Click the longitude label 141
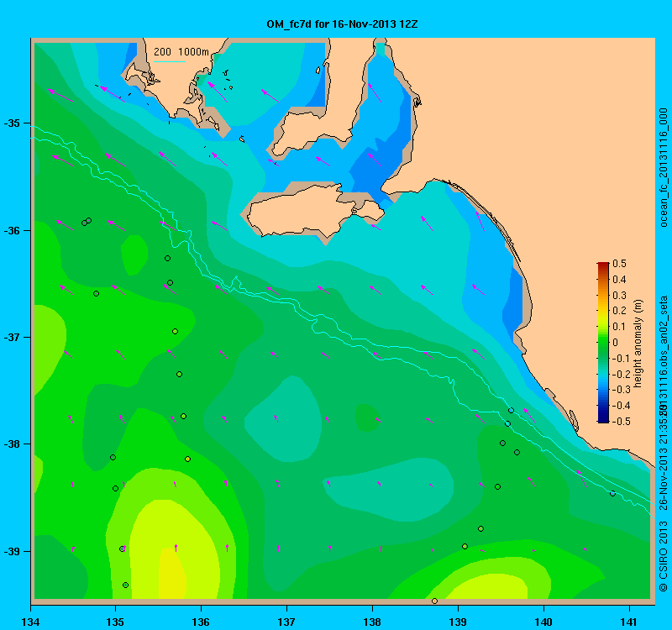 coord(629,622)
